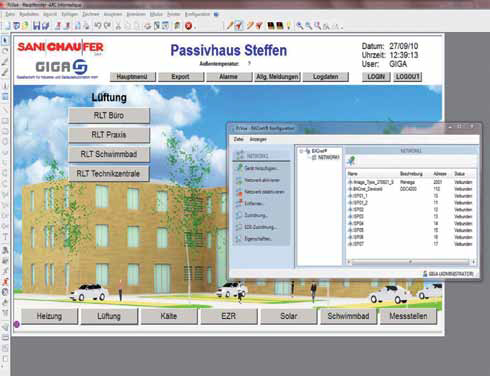Open the Alarme page button

point(229,77)
